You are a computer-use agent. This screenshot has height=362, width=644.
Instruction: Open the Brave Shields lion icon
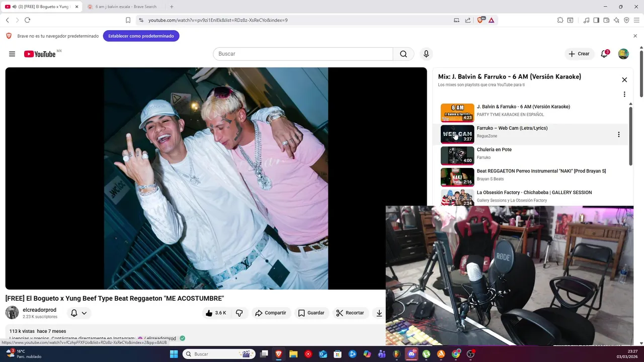pos(480,20)
